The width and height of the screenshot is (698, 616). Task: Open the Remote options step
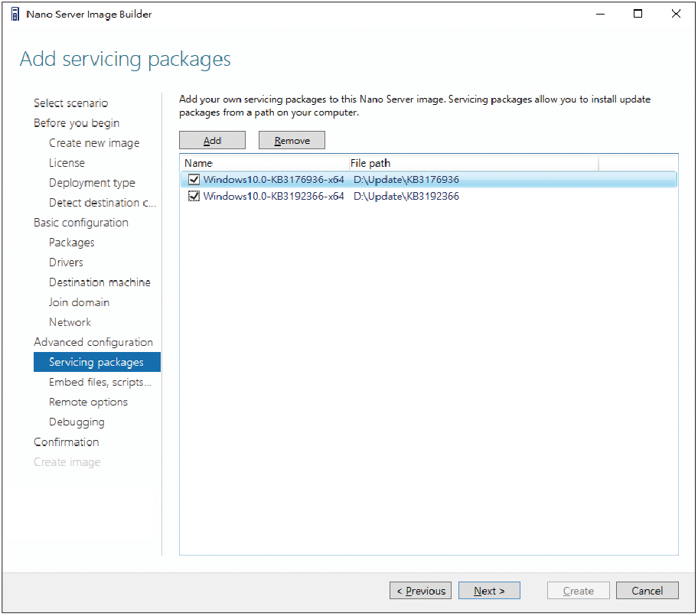click(88, 403)
